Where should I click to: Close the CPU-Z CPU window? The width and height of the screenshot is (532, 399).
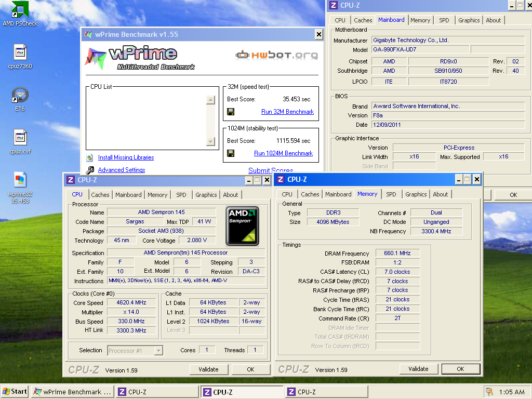pyautogui.click(x=267, y=180)
